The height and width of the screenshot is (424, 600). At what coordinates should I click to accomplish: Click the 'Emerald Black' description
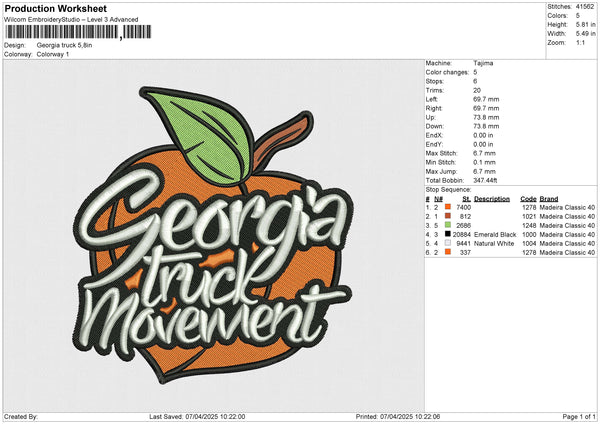click(495, 235)
